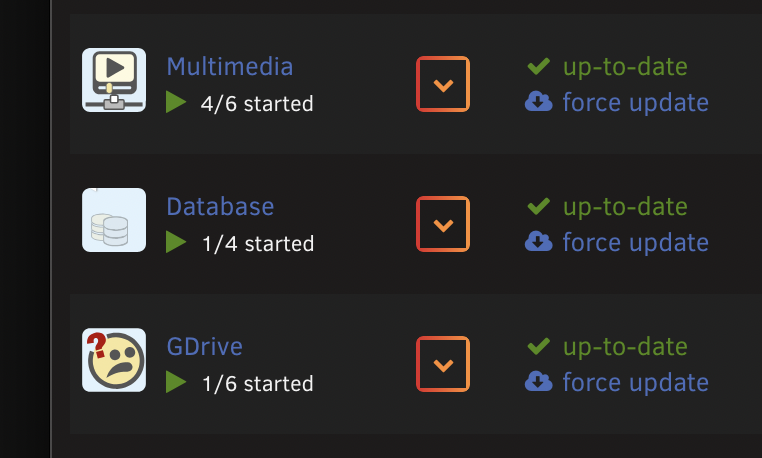Image resolution: width=762 pixels, height=458 pixels.
Task: Open the GDrive folder name link
Action: pyautogui.click(x=205, y=347)
